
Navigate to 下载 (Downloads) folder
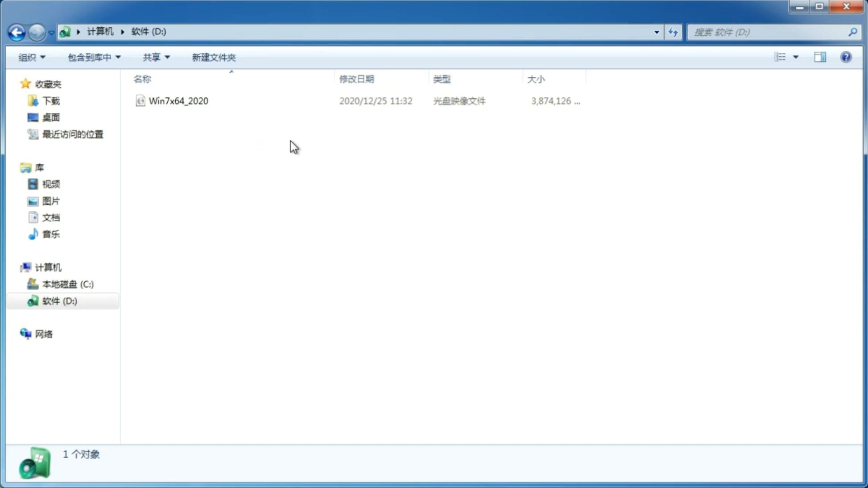(x=50, y=101)
